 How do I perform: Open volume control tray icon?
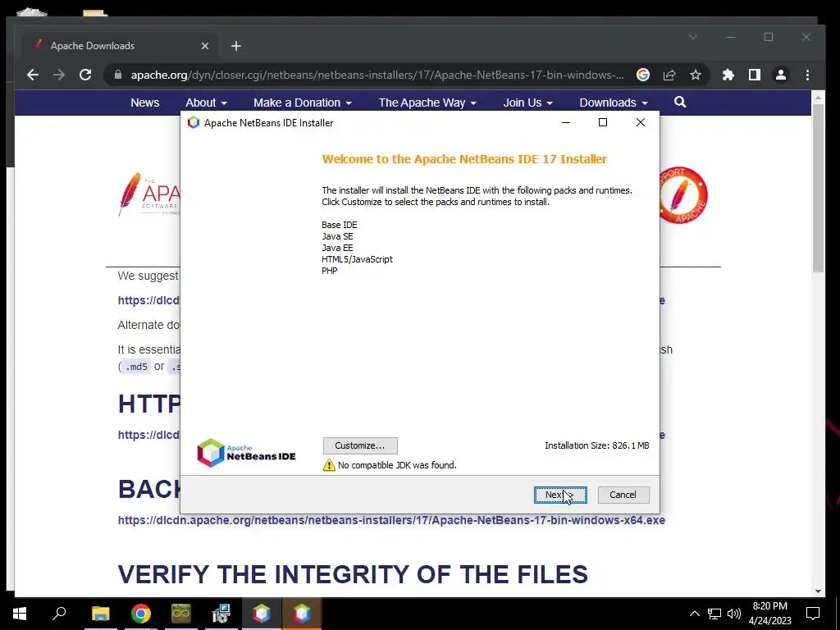[734, 614]
